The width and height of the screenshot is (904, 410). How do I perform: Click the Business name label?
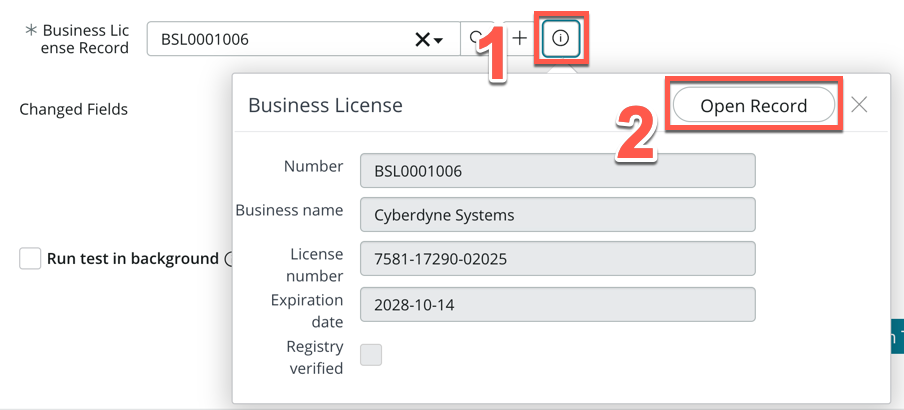pyautogui.click(x=289, y=210)
